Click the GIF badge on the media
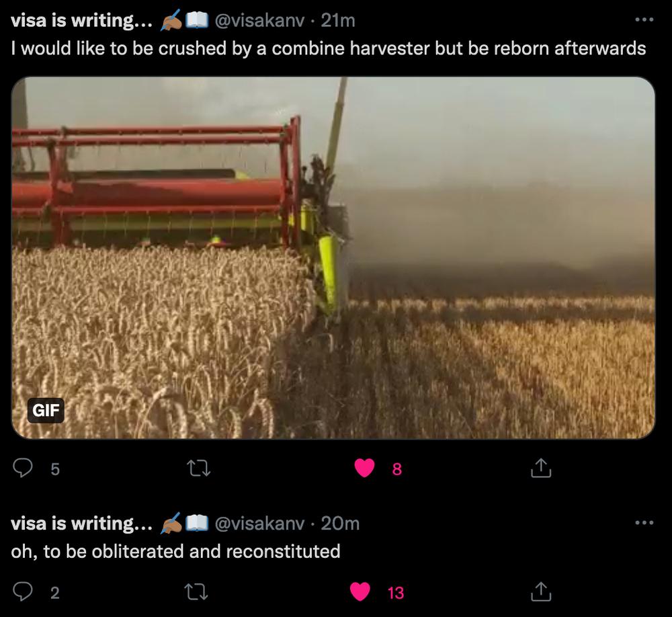Screen dimensions: 672x617 click(x=46, y=411)
